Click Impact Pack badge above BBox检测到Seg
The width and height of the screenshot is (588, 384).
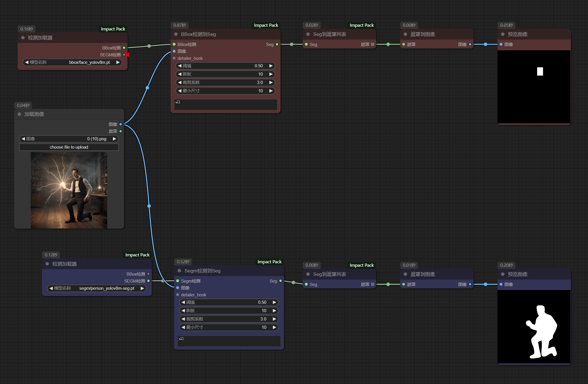tap(266, 25)
